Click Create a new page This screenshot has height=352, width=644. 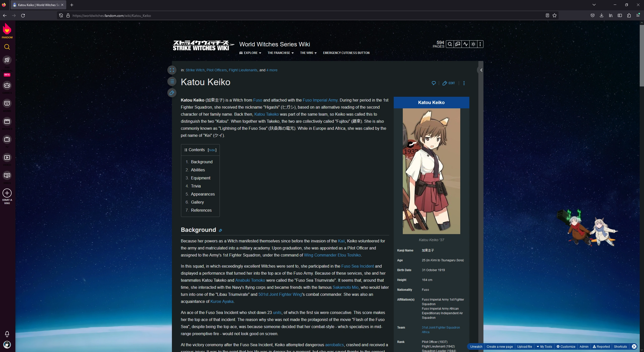(x=500, y=346)
